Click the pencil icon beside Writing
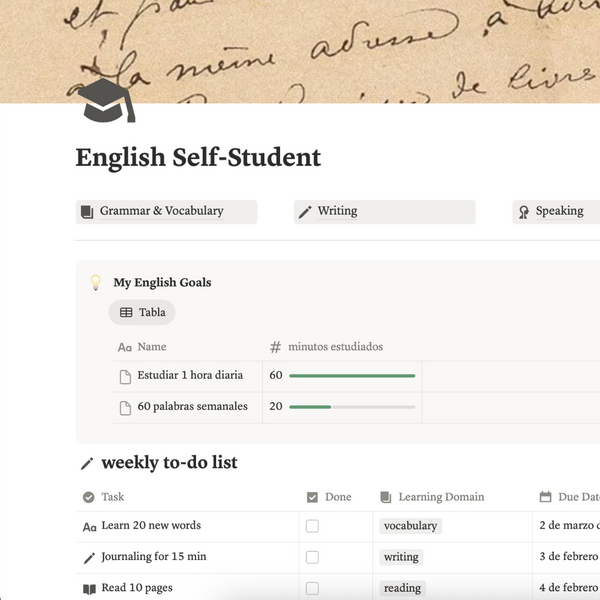The height and width of the screenshot is (600, 600). (305, 212)
